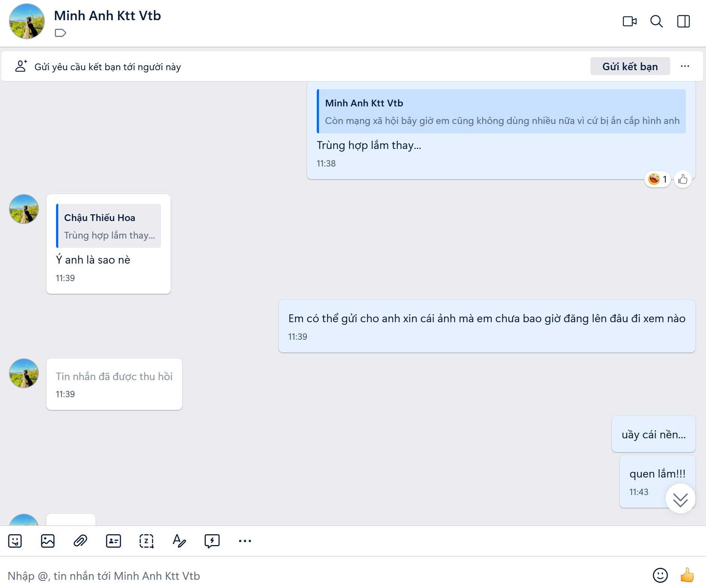Type in the message input field
Viewport: 706px width, 588px height.
click(x=299, y=576)
